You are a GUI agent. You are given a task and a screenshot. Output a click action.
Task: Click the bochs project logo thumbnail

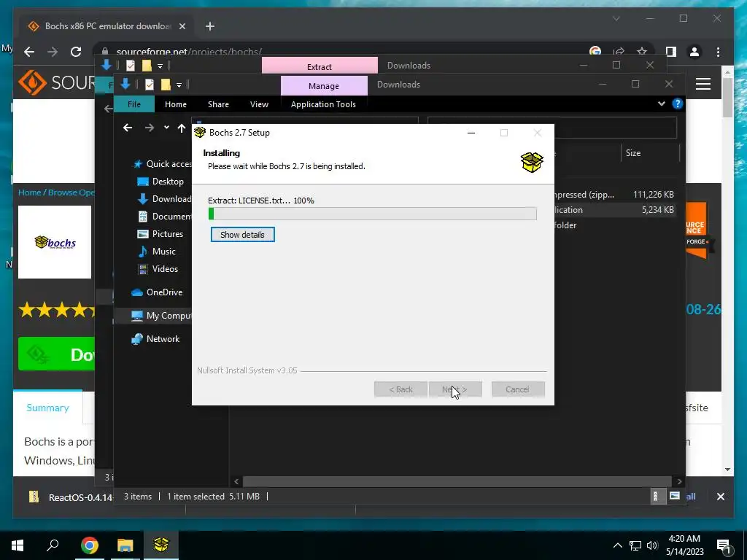[x=55, y=242]
